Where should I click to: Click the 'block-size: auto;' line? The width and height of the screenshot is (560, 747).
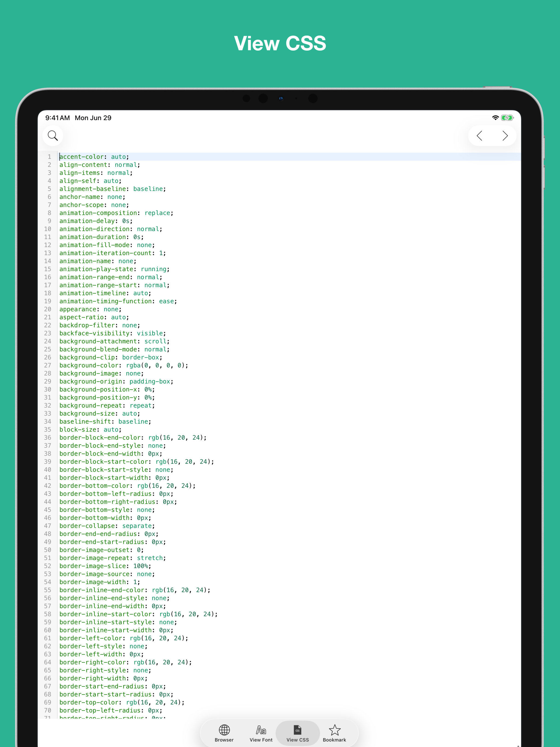click(x=91, y=430)
